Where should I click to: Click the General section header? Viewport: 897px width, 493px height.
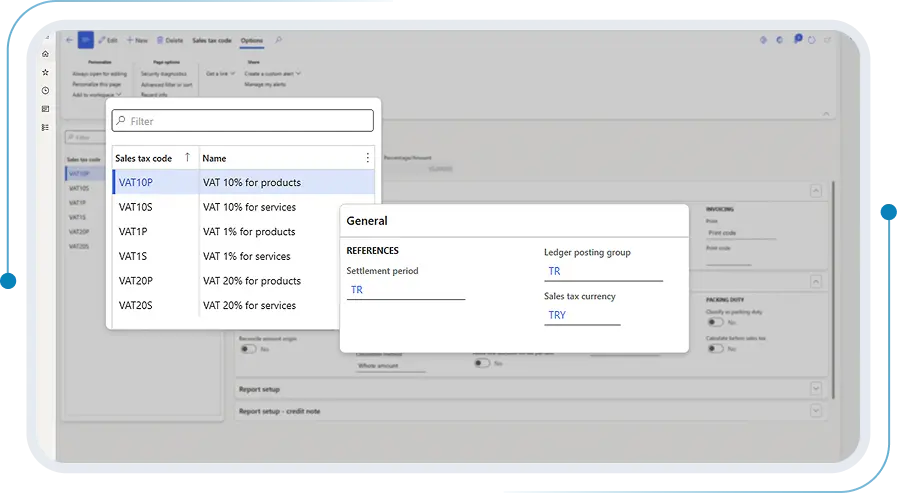point(367,221)
